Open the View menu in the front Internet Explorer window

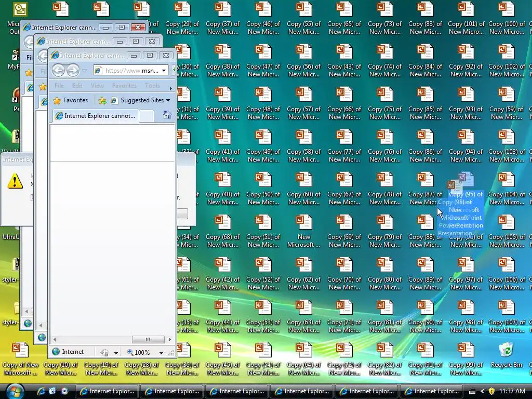[97, 86]
